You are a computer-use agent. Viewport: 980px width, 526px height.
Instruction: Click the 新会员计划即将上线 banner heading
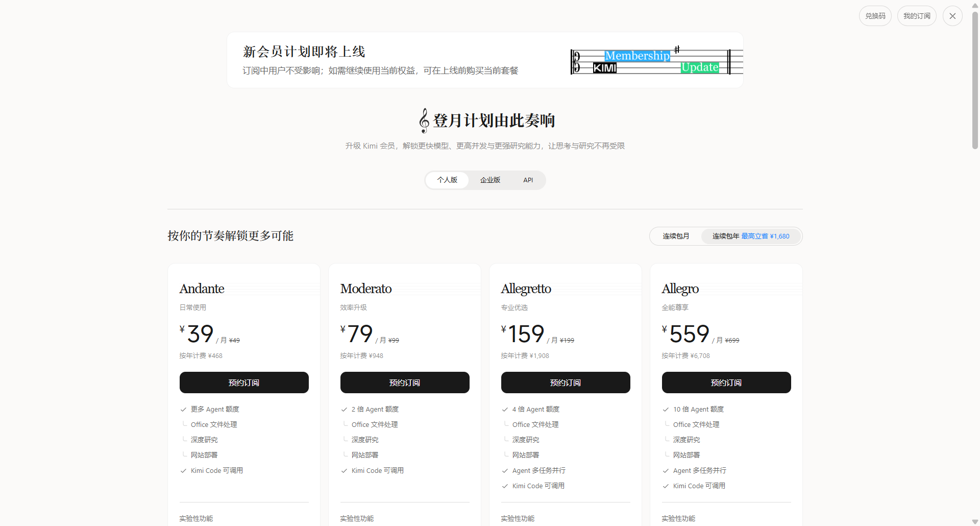pos(304,52)
